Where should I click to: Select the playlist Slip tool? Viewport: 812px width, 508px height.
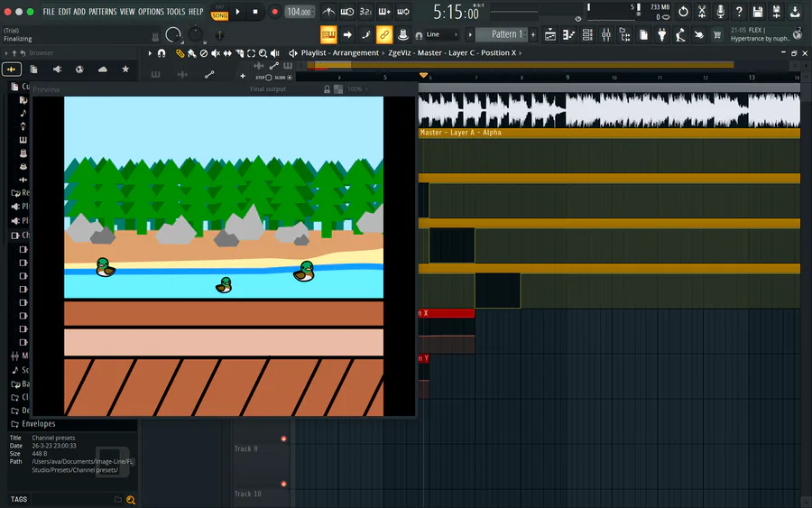(x=227, y=53)
